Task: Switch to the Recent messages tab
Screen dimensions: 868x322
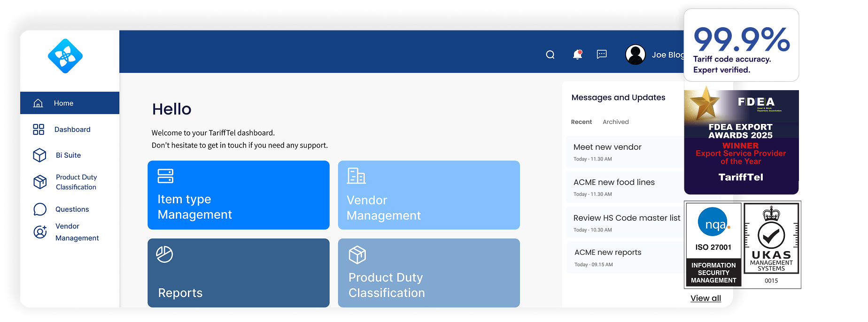Action: (581, 122)
